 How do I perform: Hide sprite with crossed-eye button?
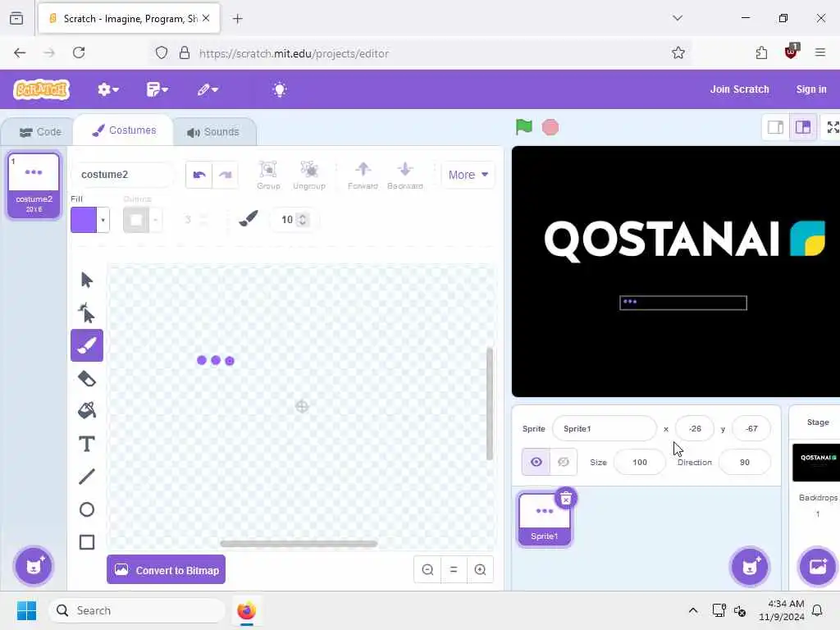coord(564,463)
